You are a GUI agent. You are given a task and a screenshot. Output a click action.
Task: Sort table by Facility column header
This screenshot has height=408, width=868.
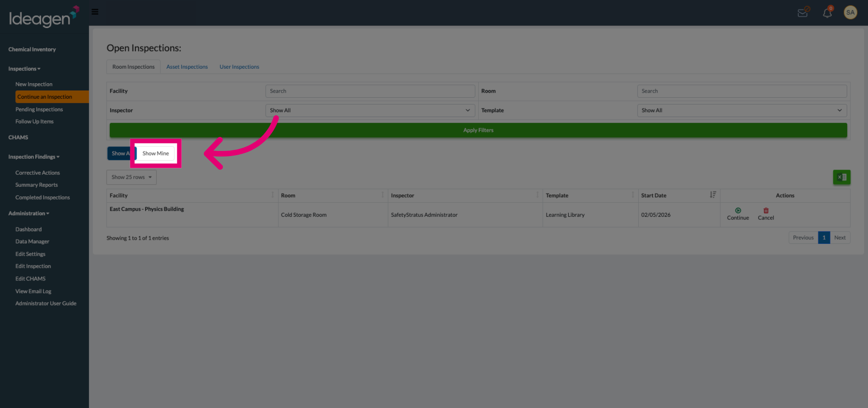click(x=192, y=195)
